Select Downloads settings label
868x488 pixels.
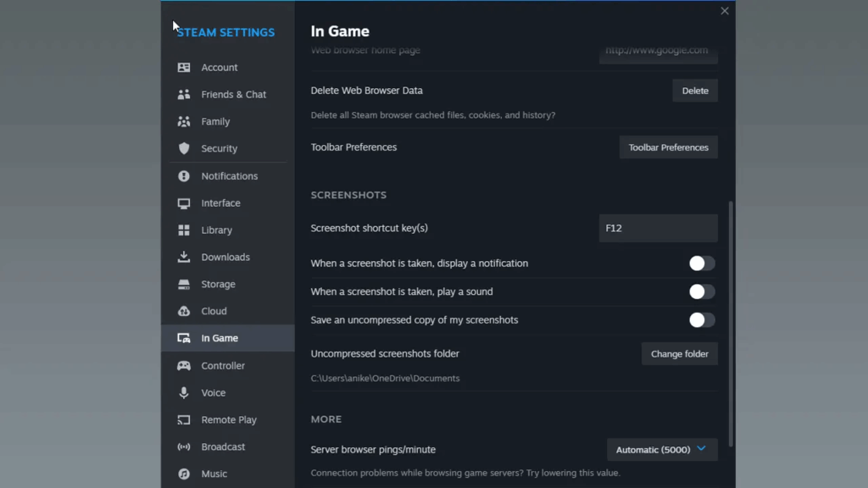[x=225, y=258]
